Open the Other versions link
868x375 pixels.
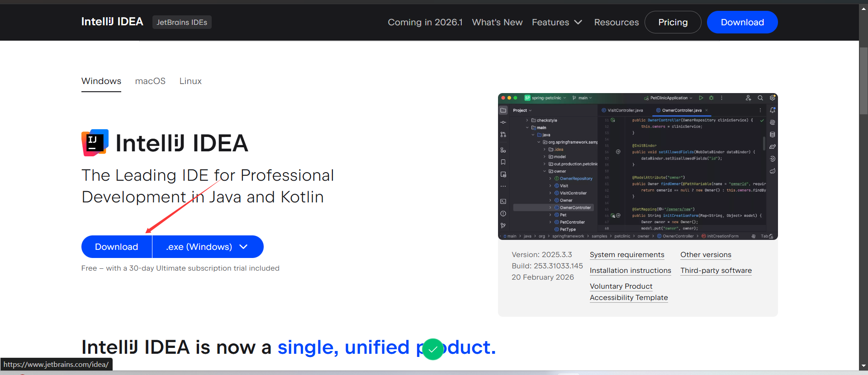(706, 255)
